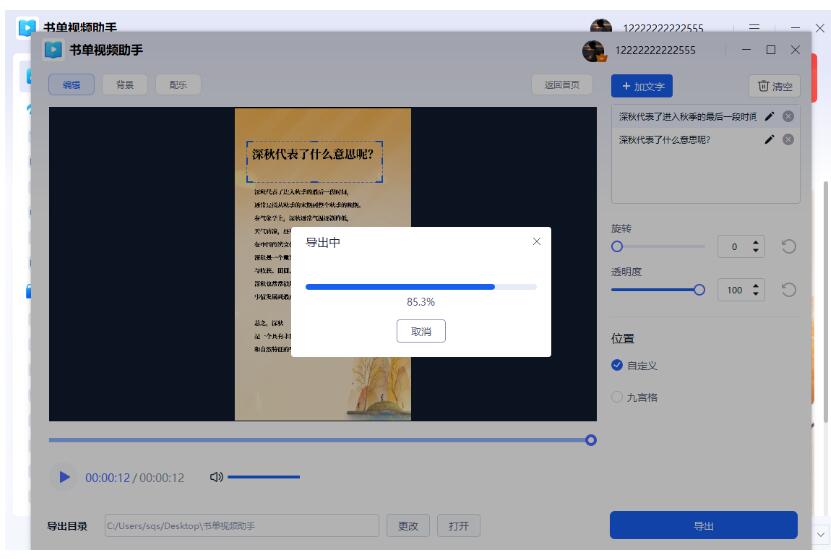Image resolution: width=831 pixels, height=559 pixels.
Task: Click the rotation value field showing 0
Action: 735,246
